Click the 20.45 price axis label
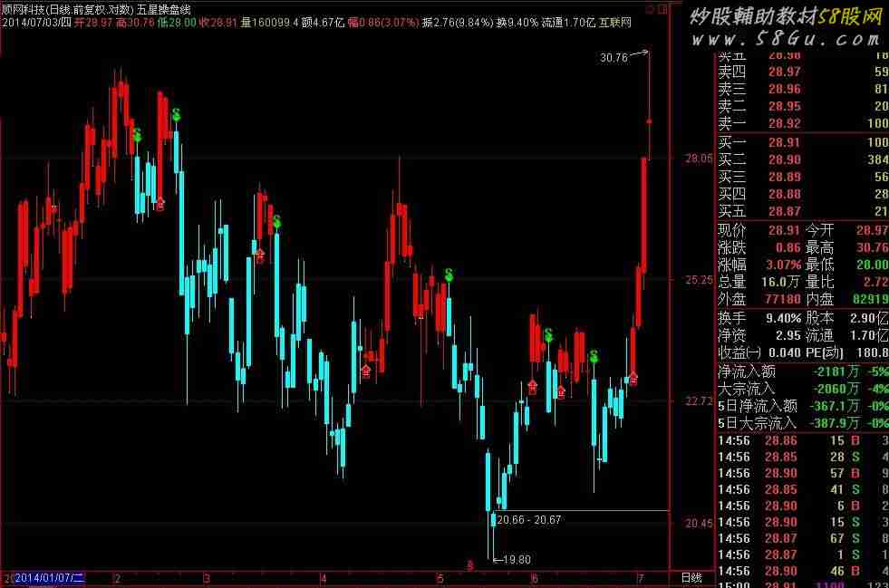 [x=699, y=523]
